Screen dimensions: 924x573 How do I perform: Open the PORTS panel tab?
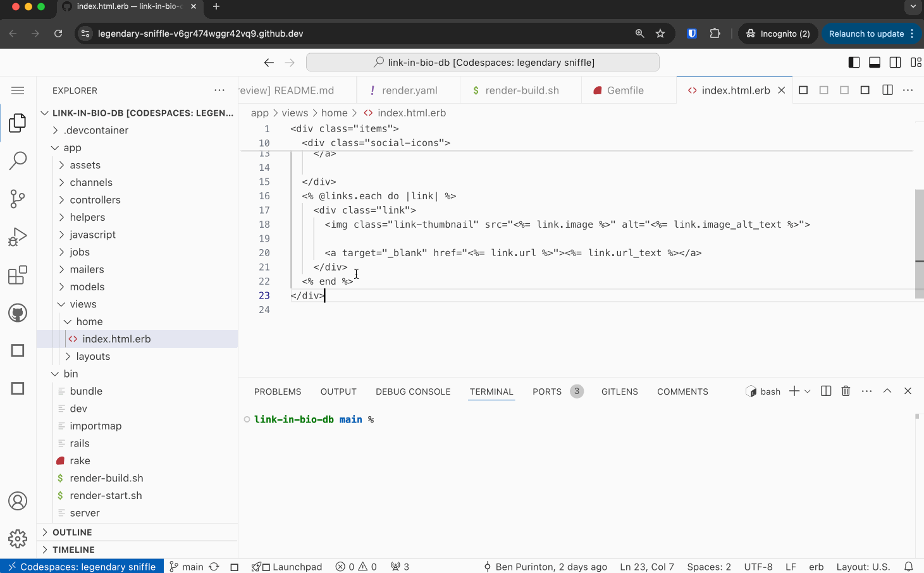547,391
